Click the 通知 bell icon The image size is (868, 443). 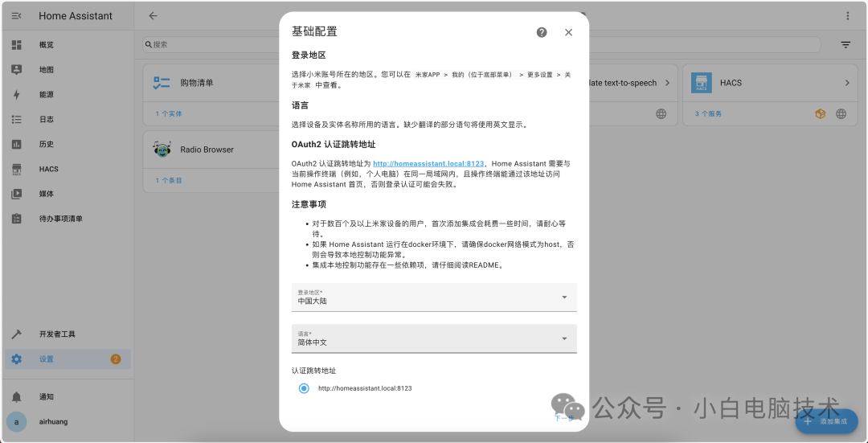(x=17, y=397)
